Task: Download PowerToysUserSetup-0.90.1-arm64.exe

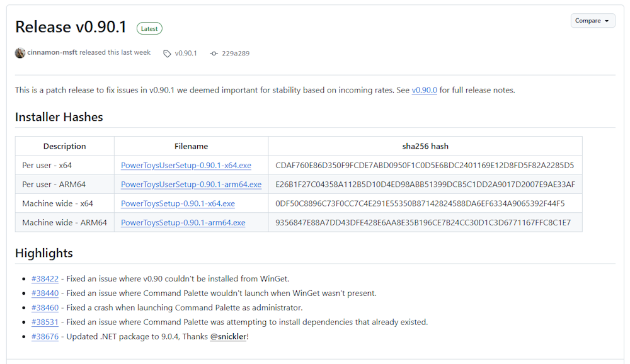Action: pyautogui.click(x=192, y=185)
